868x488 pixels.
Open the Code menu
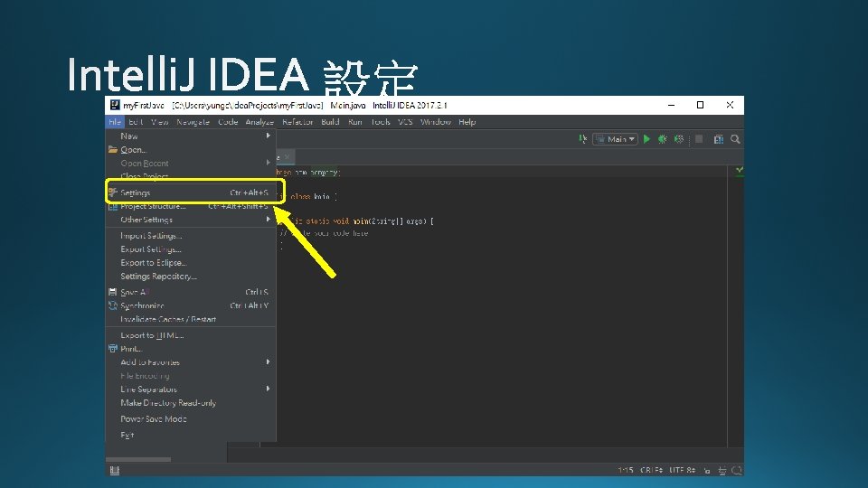[x=228, y=122]
